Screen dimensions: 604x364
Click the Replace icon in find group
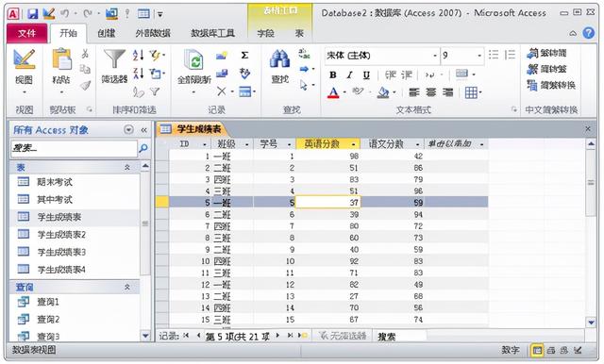click(304, 55)
